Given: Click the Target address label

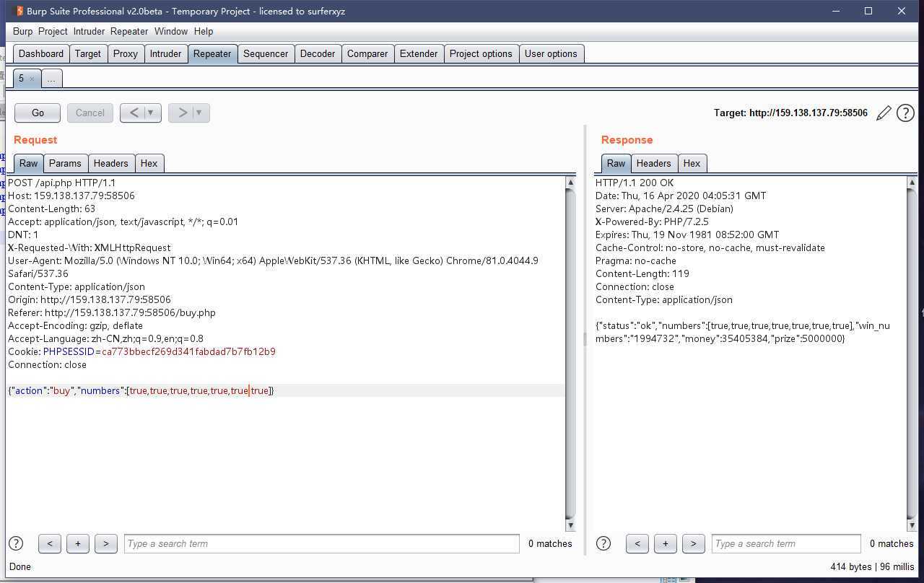Looking at the screenshot, I should pos(790,113).
